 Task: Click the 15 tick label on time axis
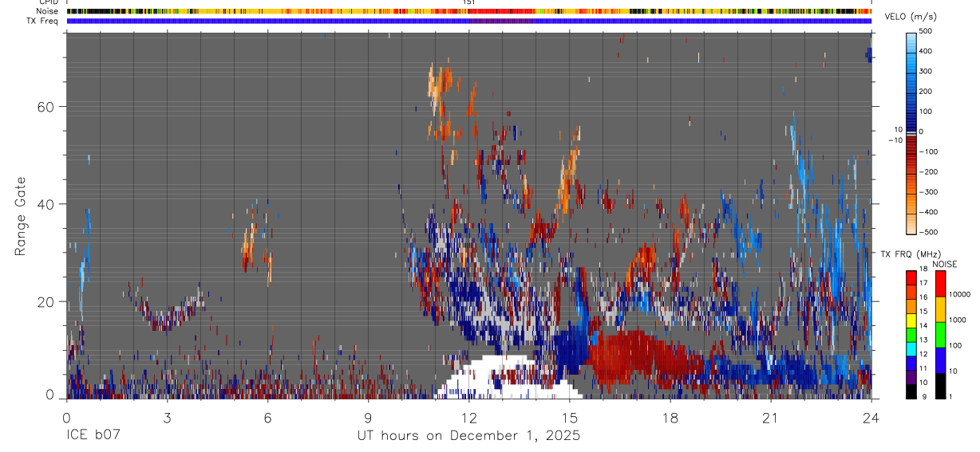coord(569,418)
